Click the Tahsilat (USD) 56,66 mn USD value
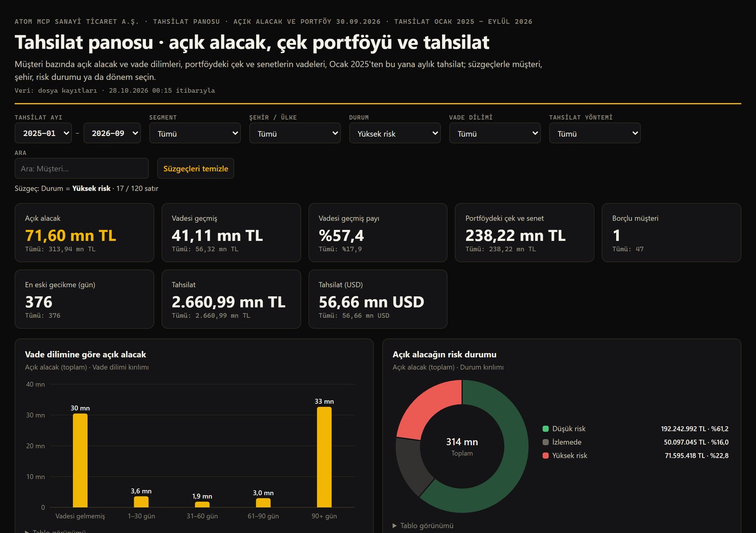Viewport: 756px width, 533px height. [371, 302]
